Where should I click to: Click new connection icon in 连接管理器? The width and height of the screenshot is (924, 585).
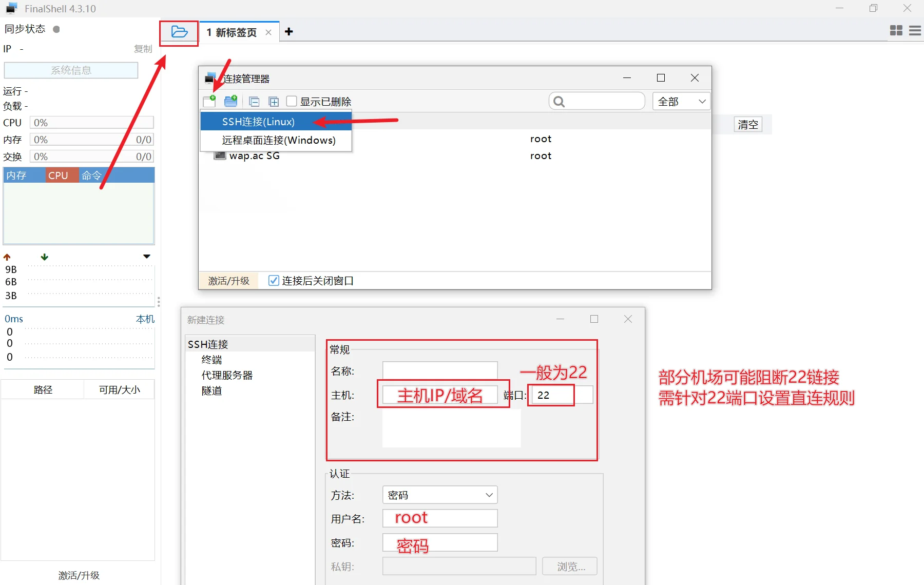click(209, 101)
